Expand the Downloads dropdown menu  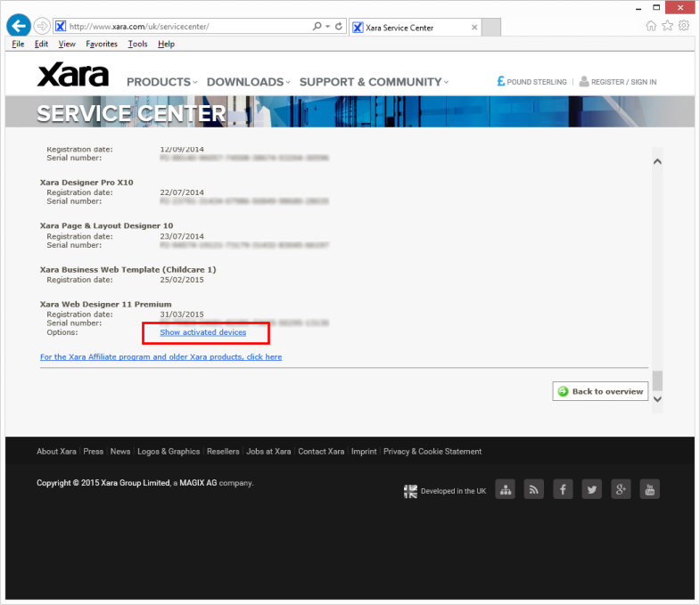(249, 82)
